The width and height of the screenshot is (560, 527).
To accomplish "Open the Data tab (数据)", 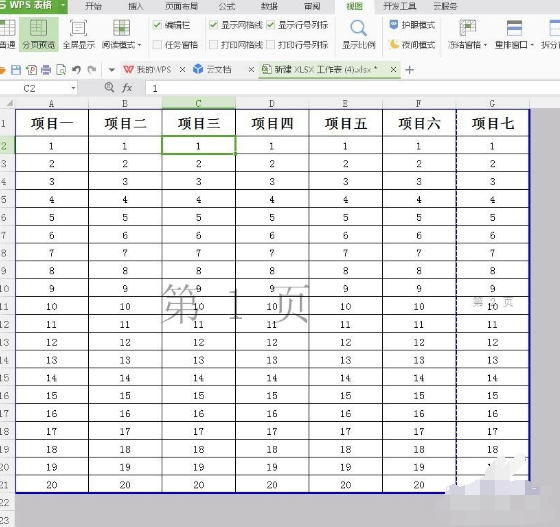I will coord(269,6).
